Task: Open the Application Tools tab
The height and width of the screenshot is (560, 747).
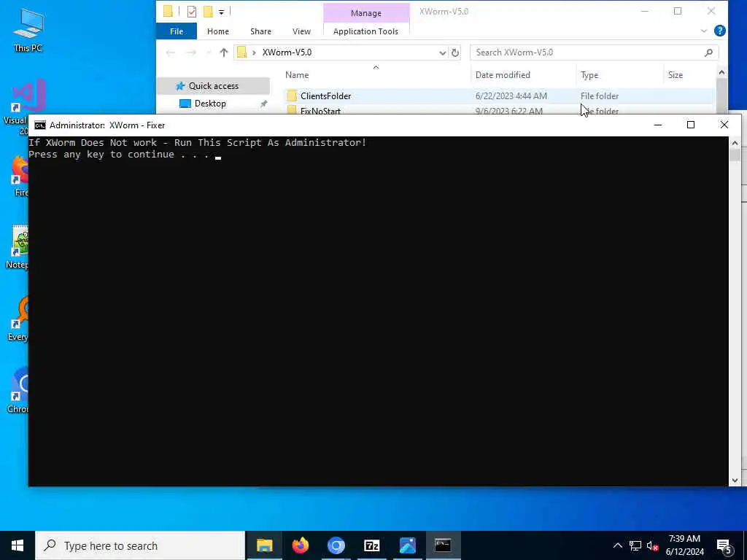Action: click(x=365, y=31)
